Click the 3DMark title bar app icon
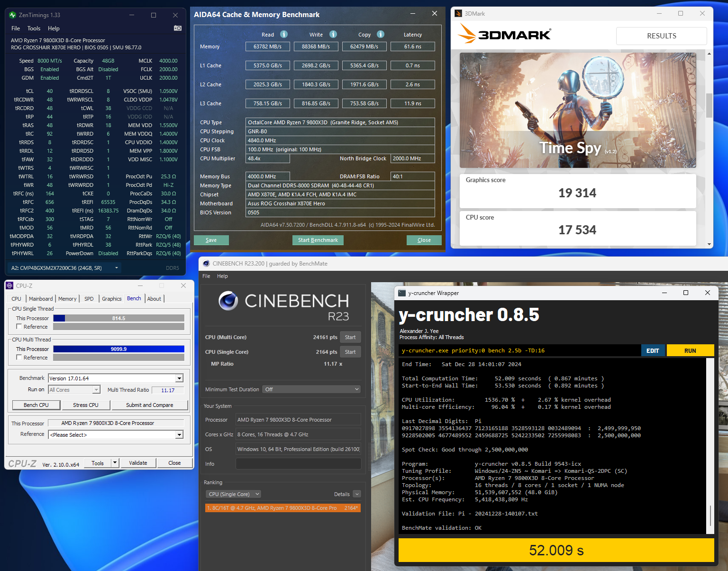 [x=458, y=13]
